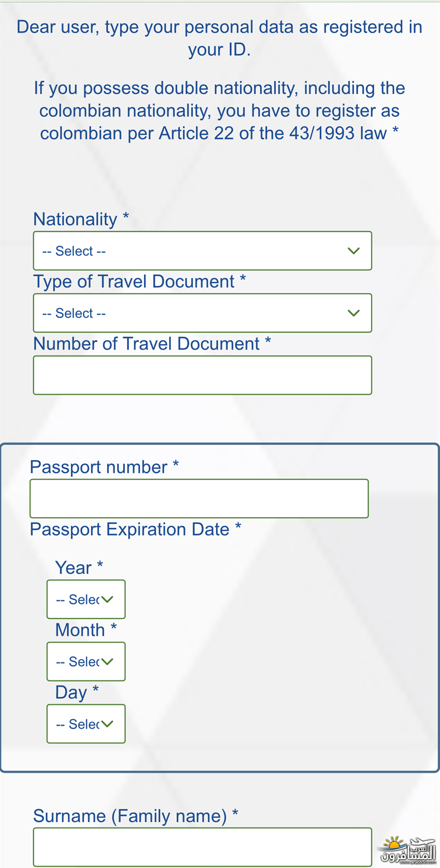Screen dimensions: 440x868
Task: Open the Type of Travel Document dropdown
Action: click(x=202, y=313)
